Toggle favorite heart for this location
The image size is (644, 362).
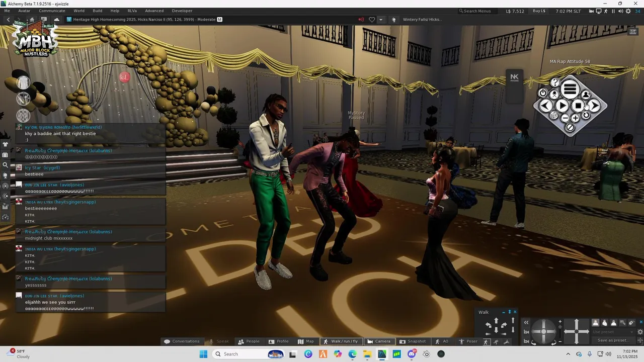click(372, 20)
